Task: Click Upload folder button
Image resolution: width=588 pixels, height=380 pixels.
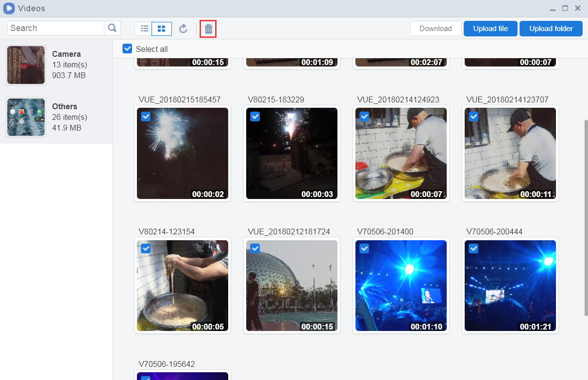Action: pos(551,29)
